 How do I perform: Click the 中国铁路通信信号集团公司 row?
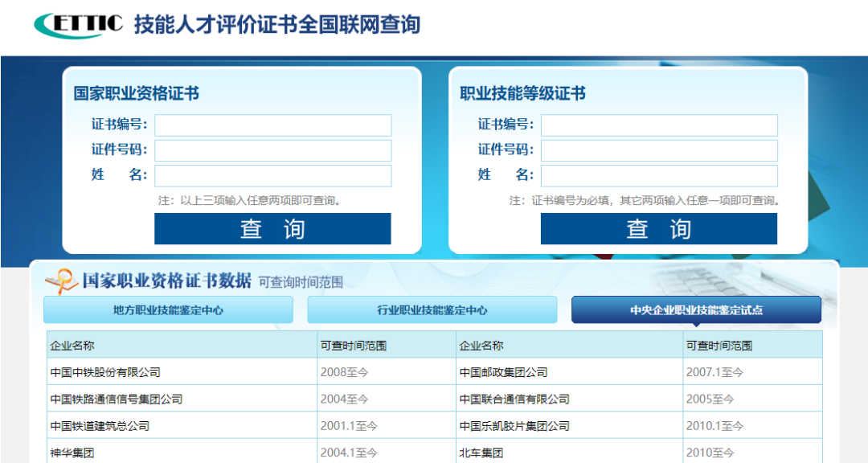click(182, 399)
